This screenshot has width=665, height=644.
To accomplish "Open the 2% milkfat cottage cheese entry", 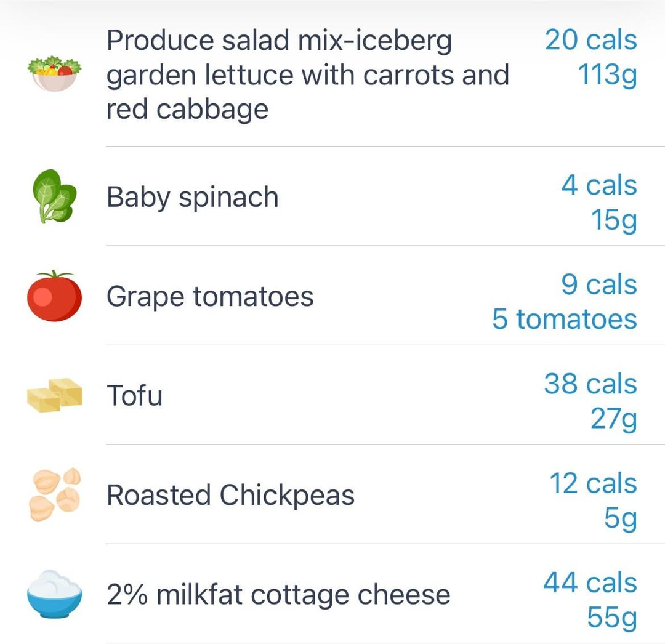I will tap(278, 594).
